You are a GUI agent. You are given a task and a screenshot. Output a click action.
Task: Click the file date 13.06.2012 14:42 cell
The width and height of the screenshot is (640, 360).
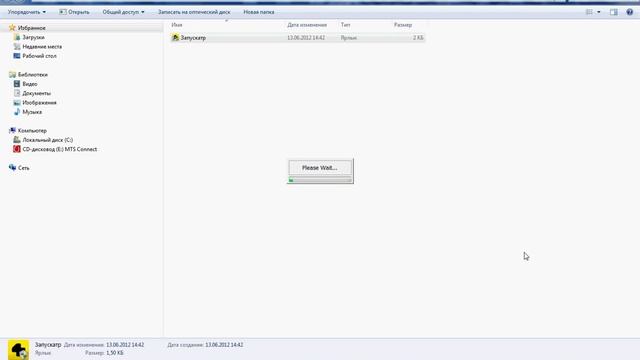[x=306, y=38]
